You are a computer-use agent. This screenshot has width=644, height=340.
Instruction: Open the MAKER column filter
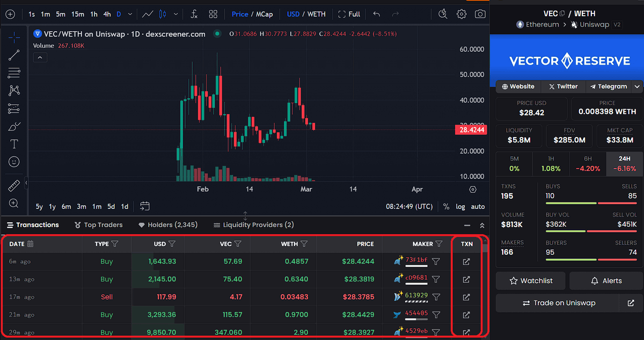(439, 244)
